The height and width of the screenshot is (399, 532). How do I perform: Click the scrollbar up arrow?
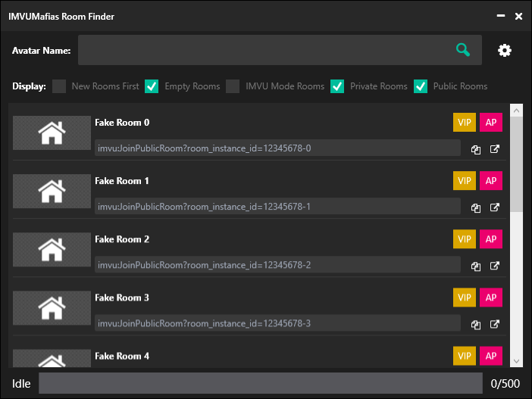click(x=516, y=111)
